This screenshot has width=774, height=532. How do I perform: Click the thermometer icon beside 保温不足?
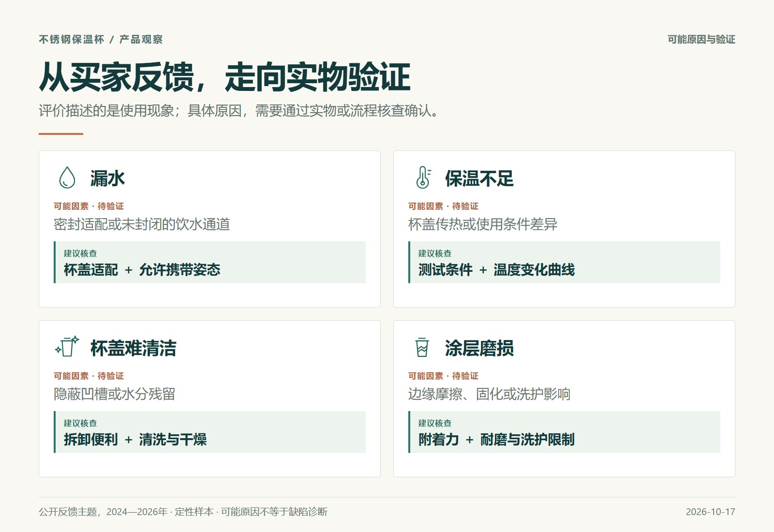423,177
